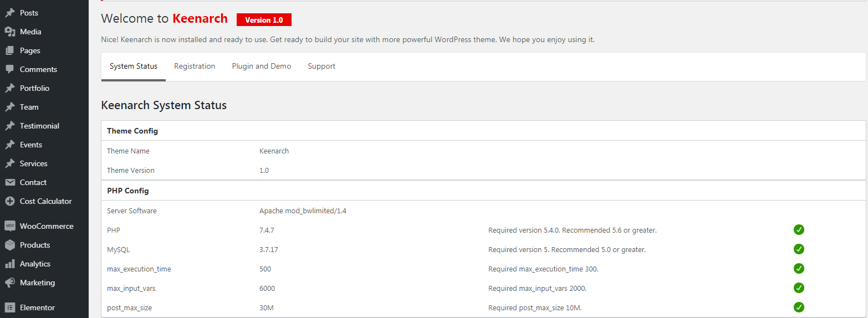Go to Testimonial menu item
868x318 pixels.
(x=39, y=126)
